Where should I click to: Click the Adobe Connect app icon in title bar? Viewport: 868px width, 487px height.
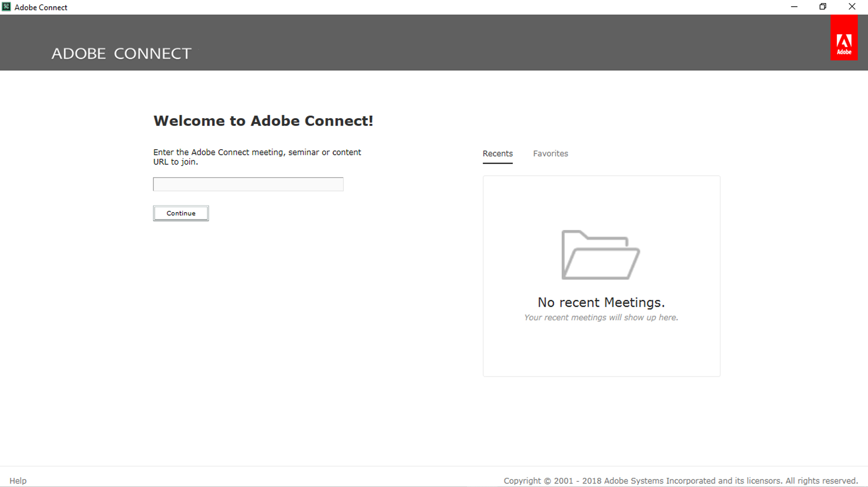click(6, 7)
